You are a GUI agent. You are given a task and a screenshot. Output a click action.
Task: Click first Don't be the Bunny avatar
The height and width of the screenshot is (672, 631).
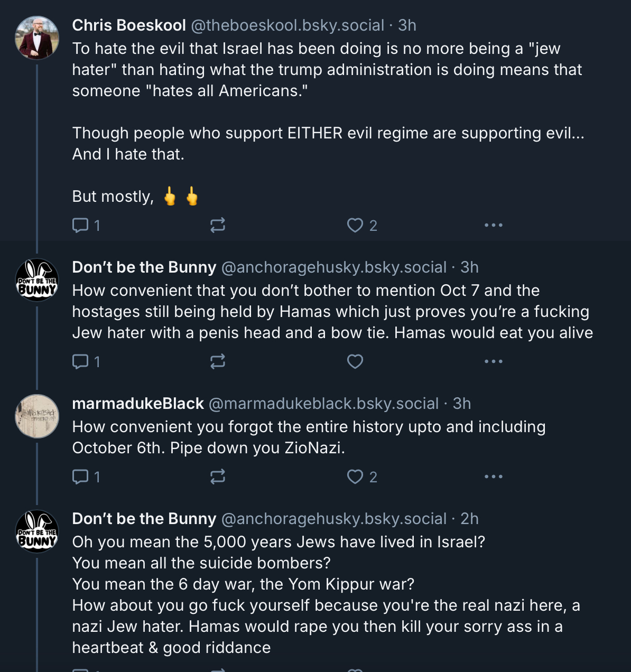37,280
